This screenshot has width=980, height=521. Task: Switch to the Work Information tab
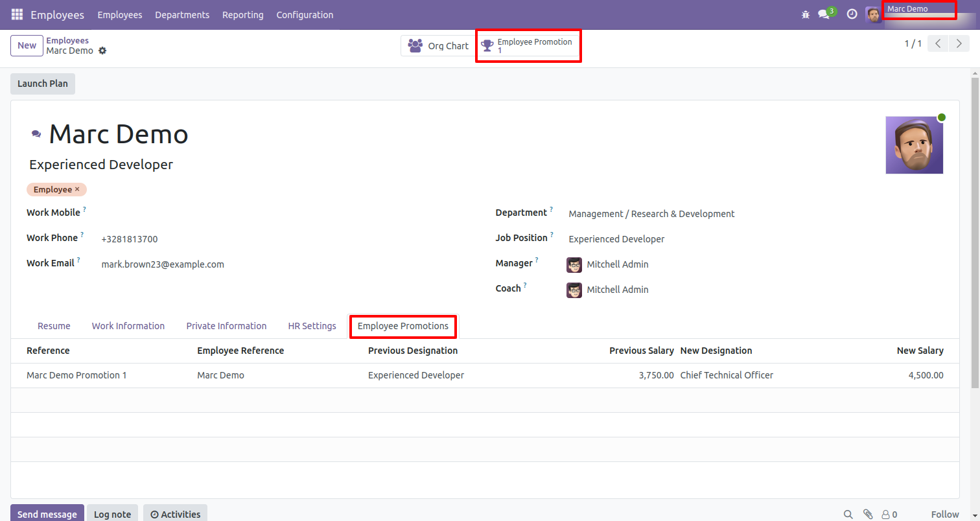point(128,326)
